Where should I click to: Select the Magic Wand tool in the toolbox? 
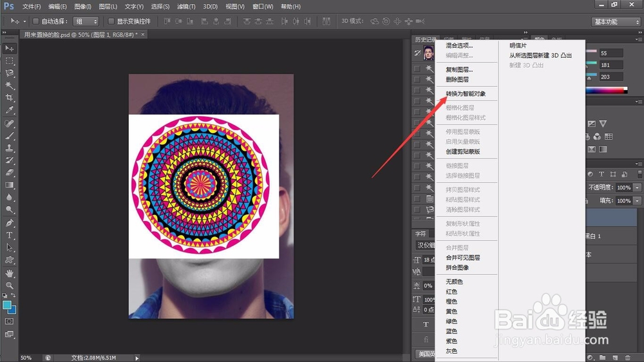click(x=9, y=86)
